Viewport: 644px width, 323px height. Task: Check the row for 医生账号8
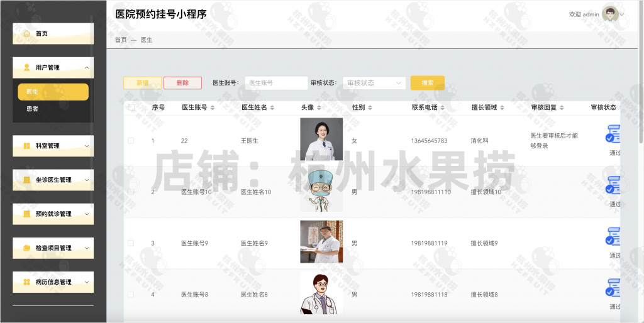(131, 295)
